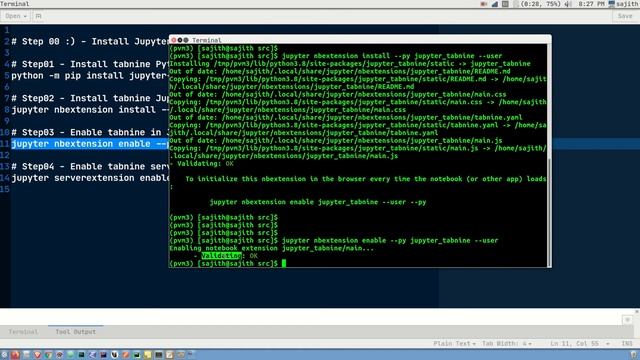This screenshot has width=640, height=360.
Task: Launch Chrome from the taskbar
Action: tap(49, 355)
